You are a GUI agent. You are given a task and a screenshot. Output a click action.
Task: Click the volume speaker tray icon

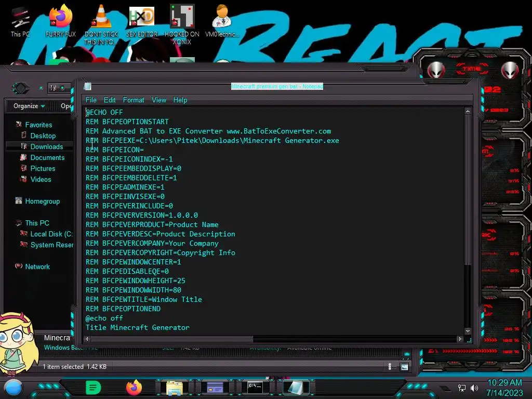pyautogui.click(x=474, y=388)
